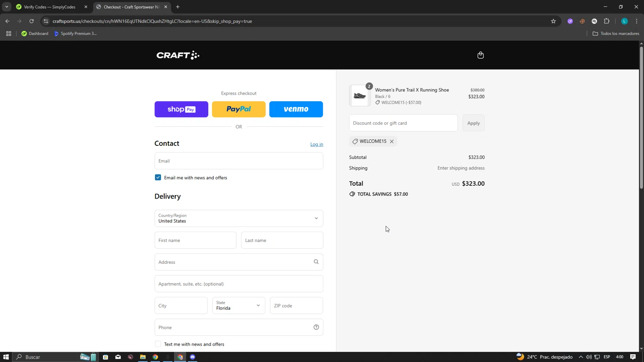Screen dimensions: 644x362
Task: Close the Checkout Craft Sportswear tab
Action: click(166, 7)
